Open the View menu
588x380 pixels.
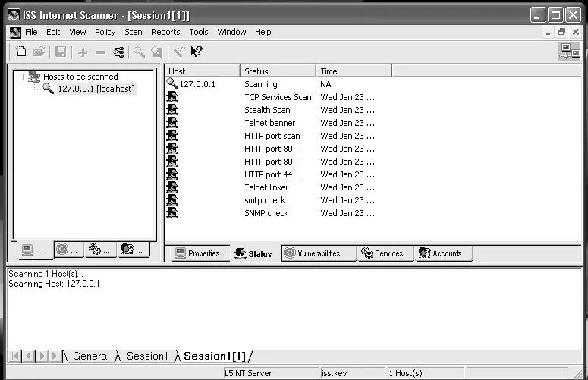coord(77,32)
